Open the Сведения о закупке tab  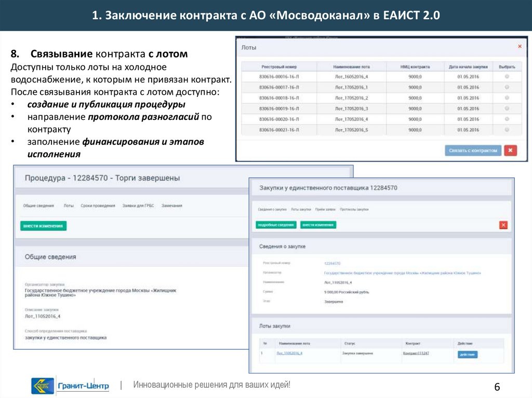(272, 209)
